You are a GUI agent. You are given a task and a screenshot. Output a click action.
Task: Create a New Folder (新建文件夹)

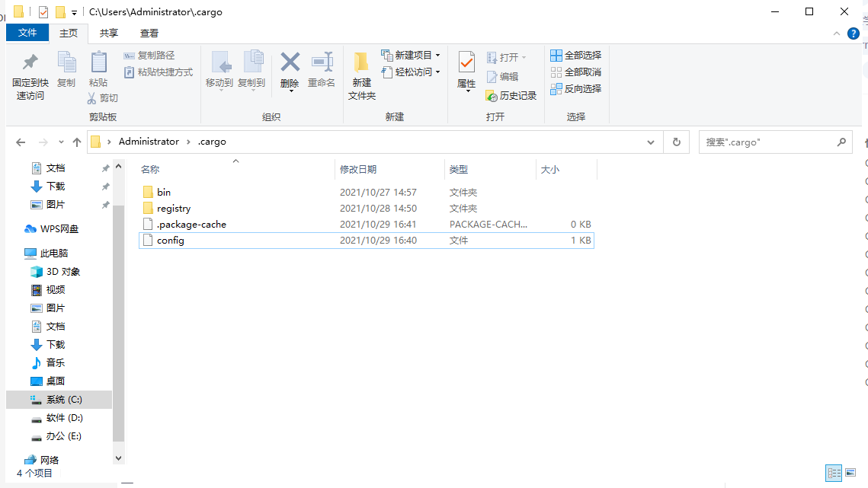[x=362, y=76]
